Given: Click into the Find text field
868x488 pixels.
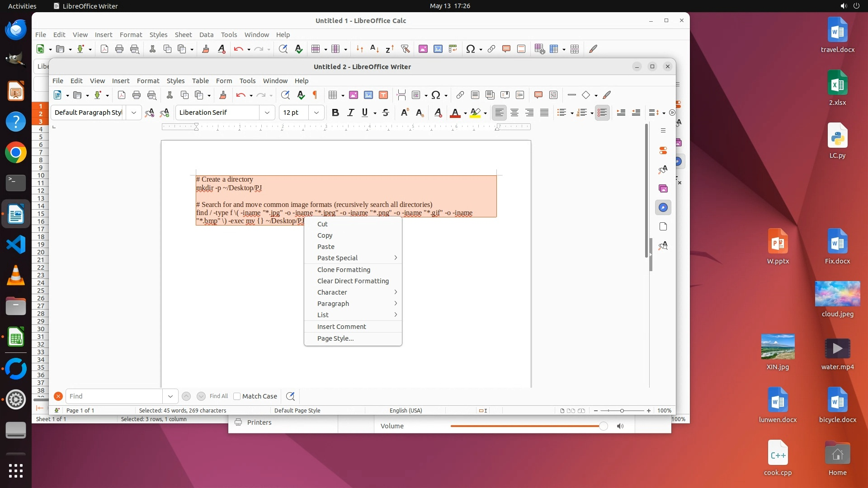Looking at the screenshot, I should [114, 396].
